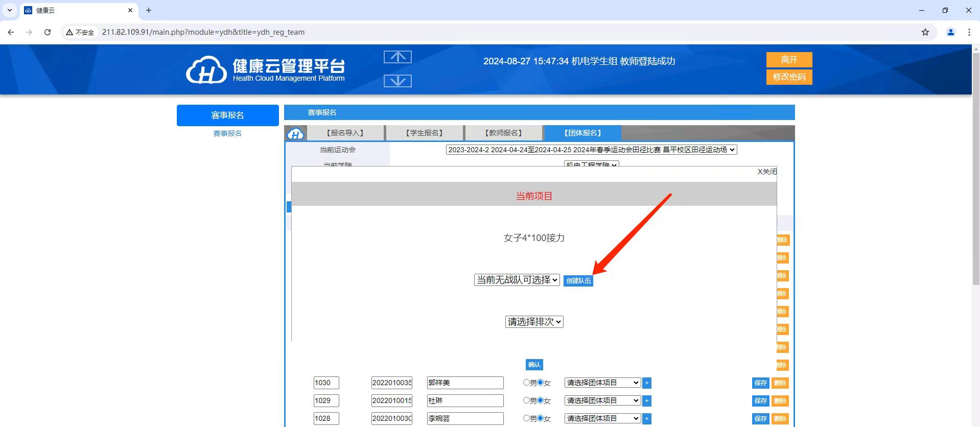Screen dimensions: 980x427
Task: Click plus icon in row 1029
Action: [647, 401]
